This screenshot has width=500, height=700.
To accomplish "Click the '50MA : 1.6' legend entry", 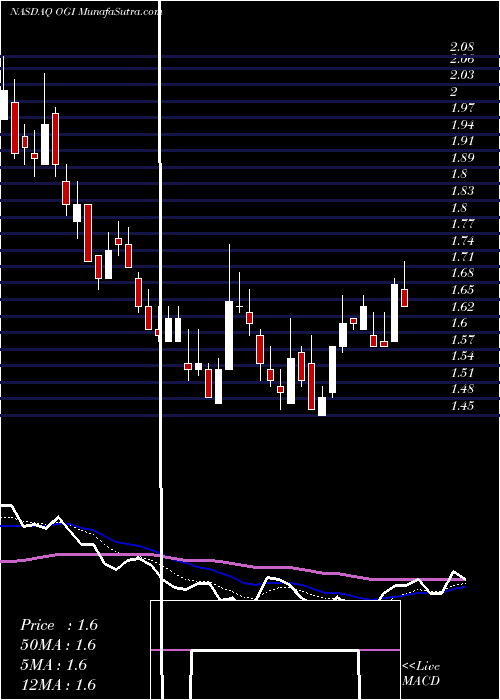I will click(x=59, y=645).
